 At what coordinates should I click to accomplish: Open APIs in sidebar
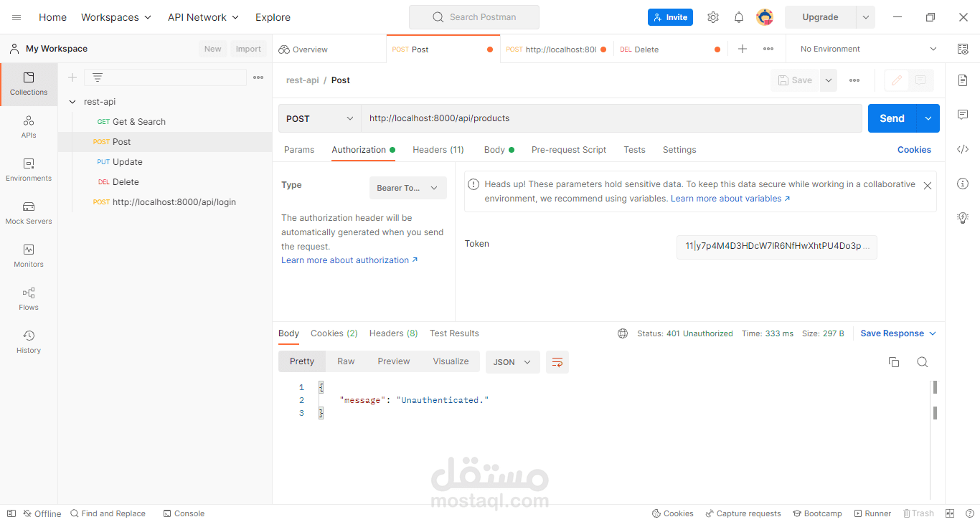coord(29,128)
